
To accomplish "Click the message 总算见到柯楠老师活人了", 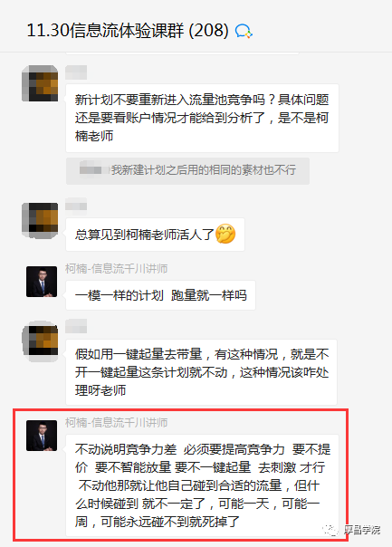I will (x=155, y=235).
